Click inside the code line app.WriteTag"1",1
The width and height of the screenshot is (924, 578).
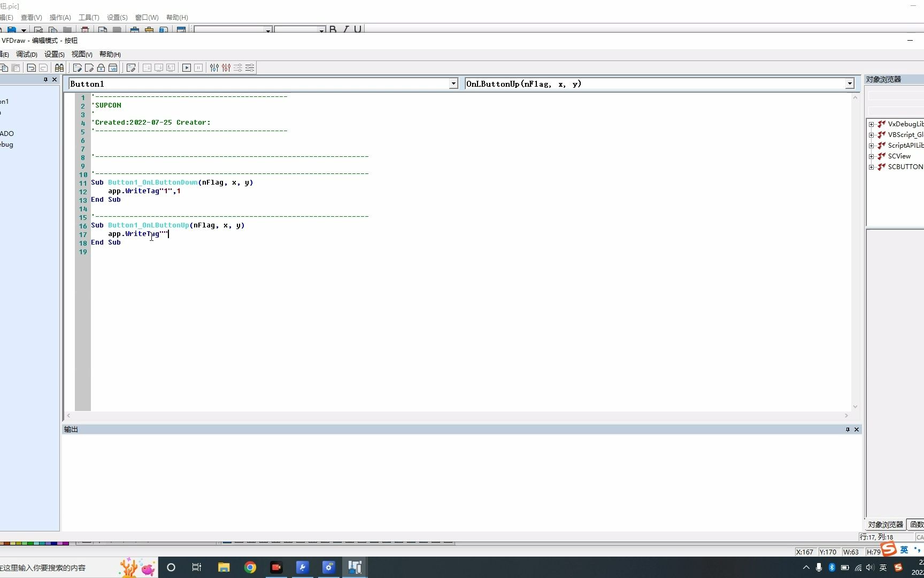point(144,191)
